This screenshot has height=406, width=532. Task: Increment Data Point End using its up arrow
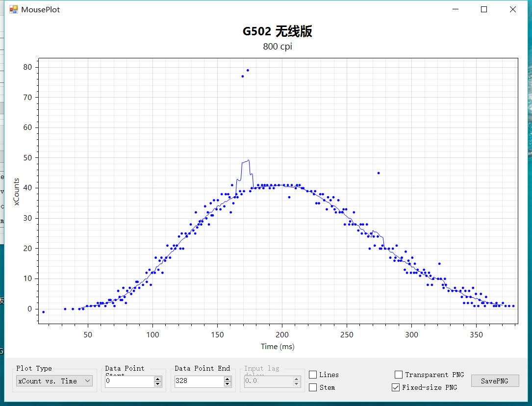228,379
